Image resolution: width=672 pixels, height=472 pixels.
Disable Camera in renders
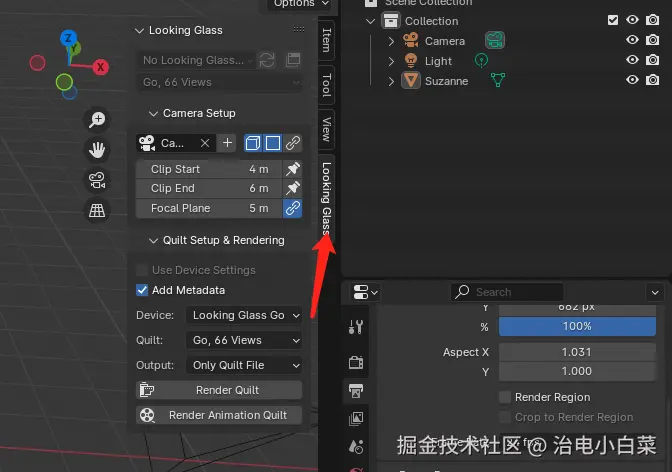point(653,40)
